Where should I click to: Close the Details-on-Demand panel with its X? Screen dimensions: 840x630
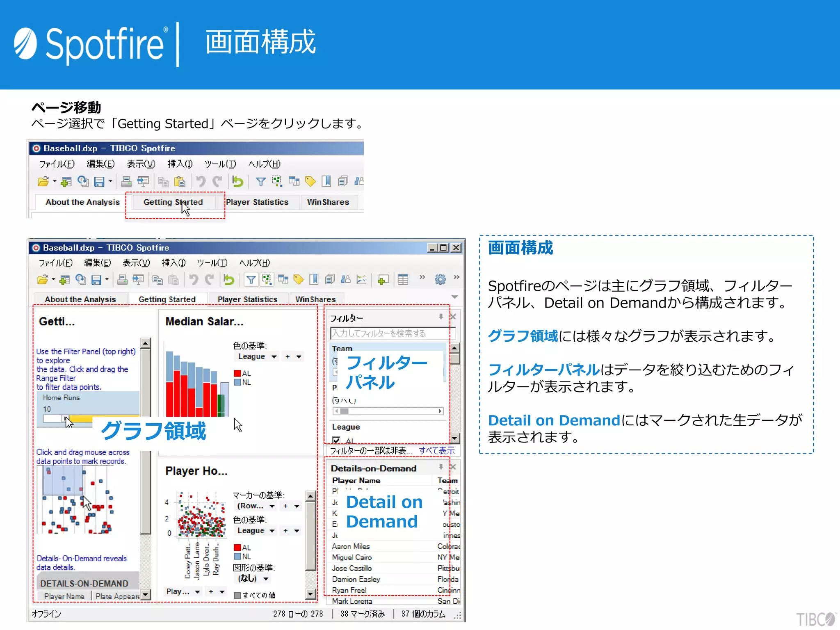pyautogui.click(x=453, y=467)
